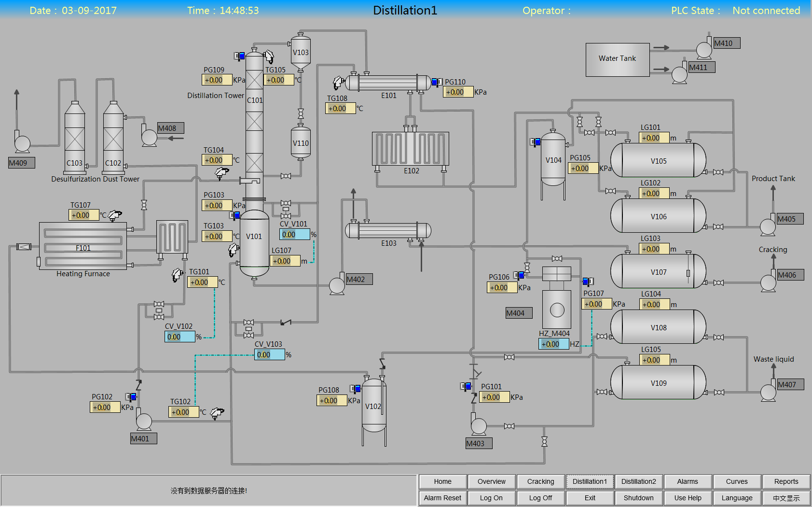Image resolution: width=812 pixels, height=507 pixels.
Task: Select the HZ_M404 frequency input field
Action: 553,344
